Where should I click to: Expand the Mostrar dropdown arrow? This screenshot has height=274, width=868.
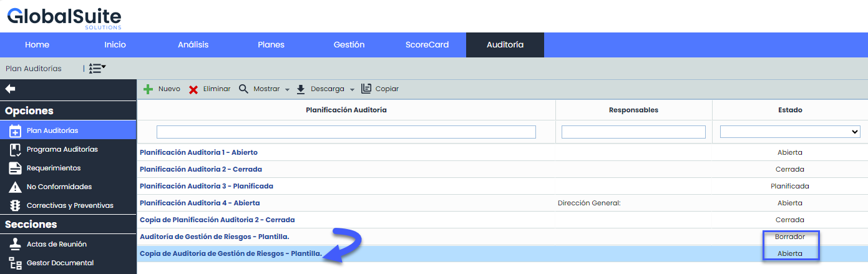click(x=287, y=90)
